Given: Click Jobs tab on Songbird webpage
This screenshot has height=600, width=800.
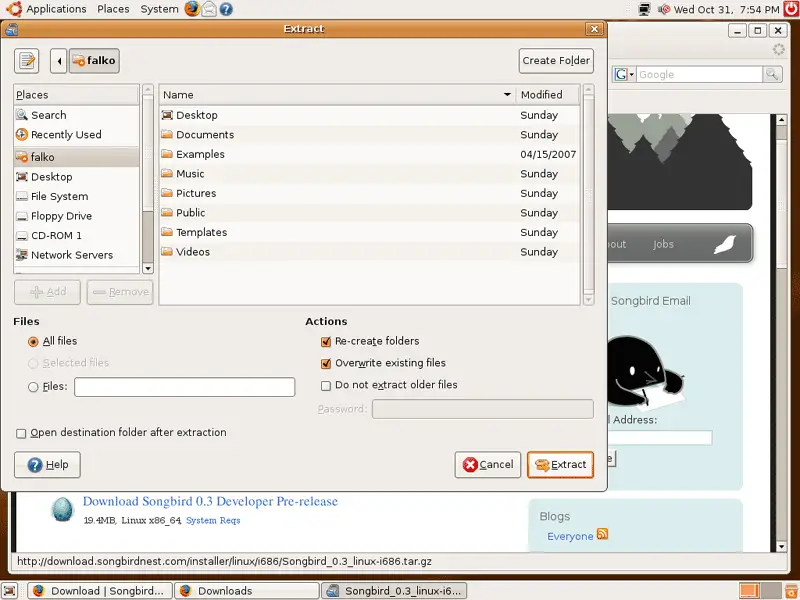Looking at the screenshot, I should 663,244.
